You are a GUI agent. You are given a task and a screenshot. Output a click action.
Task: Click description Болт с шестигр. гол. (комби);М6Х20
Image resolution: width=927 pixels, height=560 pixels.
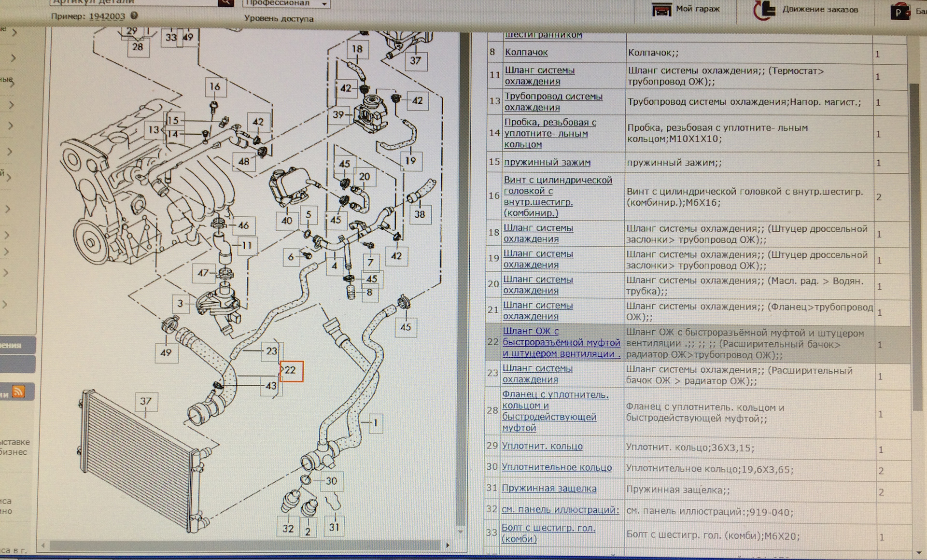tap(713, 536)
